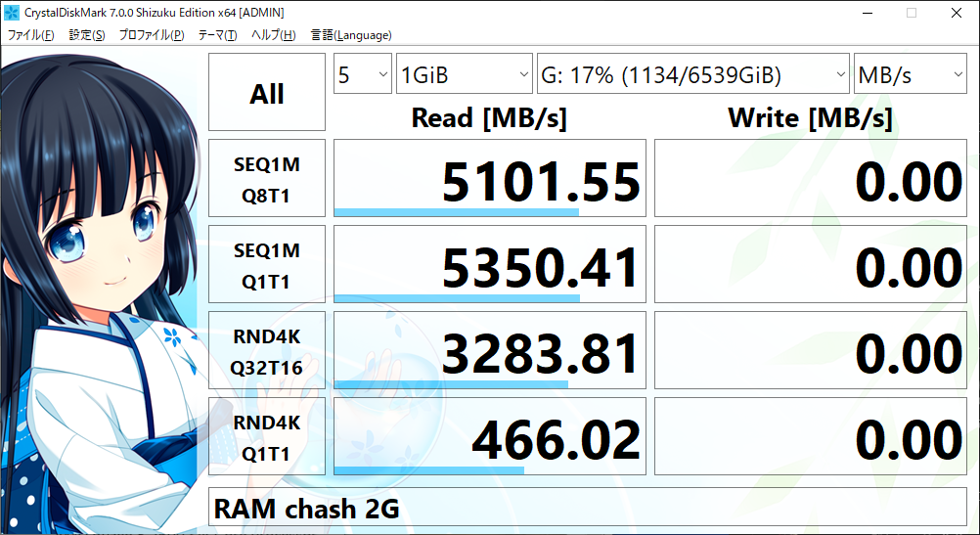Start the RND4K Q1T1 test
This screenshot has height=535, width=980.
[x=267, y=436]
